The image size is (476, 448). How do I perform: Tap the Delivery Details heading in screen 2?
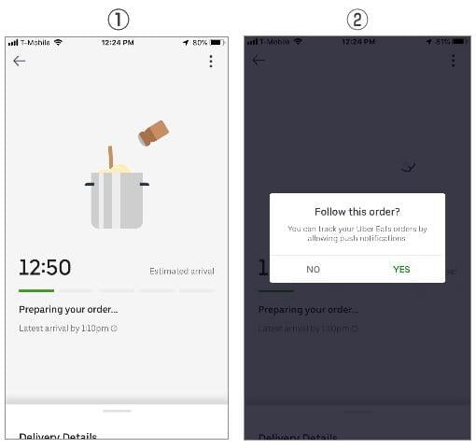(298, 437)
